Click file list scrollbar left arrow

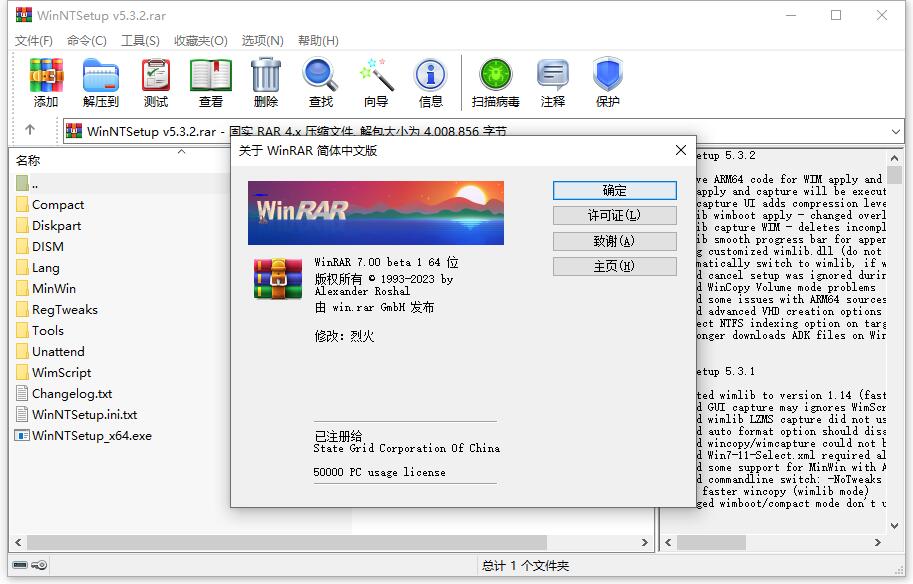(x=18, y=542)
